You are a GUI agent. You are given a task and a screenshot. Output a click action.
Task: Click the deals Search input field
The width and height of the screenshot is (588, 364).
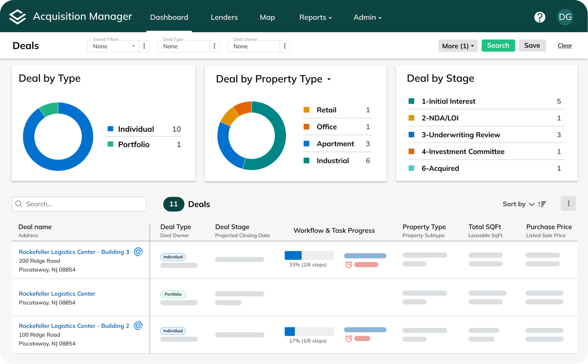[x=79, y=204]
